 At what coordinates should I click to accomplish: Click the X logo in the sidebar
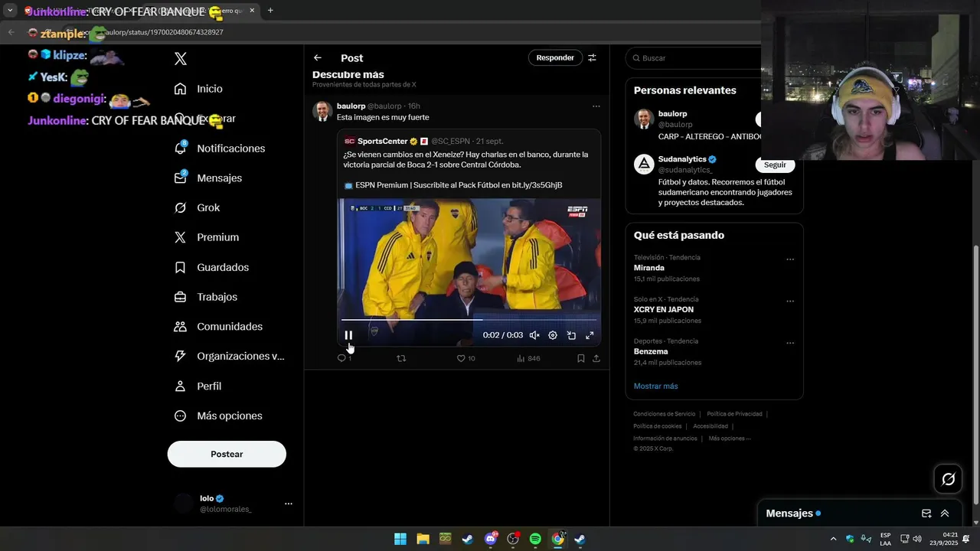point(181,59)
